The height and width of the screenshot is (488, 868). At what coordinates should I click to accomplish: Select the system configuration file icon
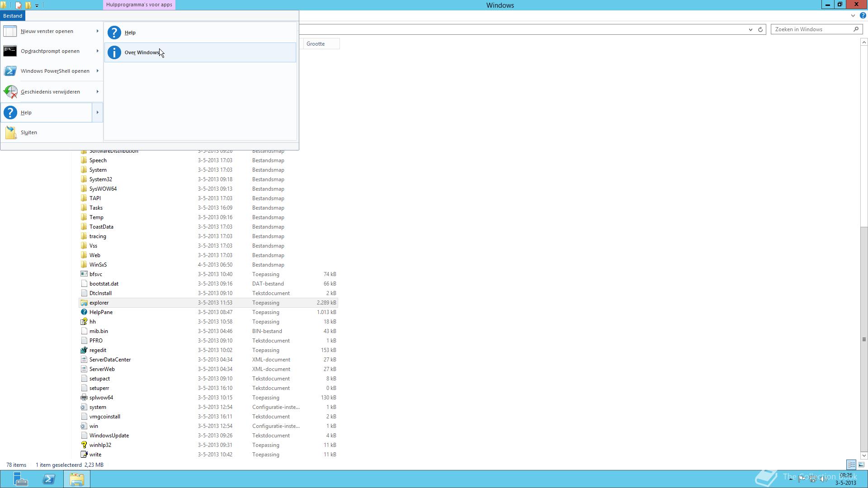pos(84,407)
